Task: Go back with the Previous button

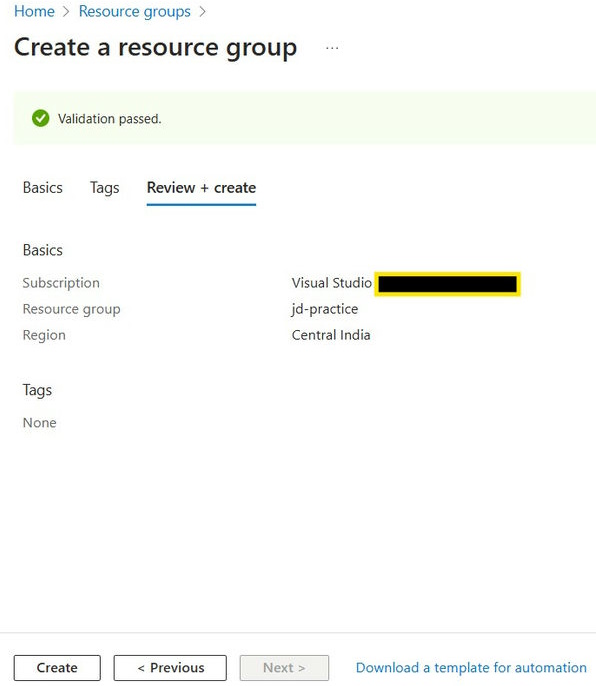Action: click(170, 668)
